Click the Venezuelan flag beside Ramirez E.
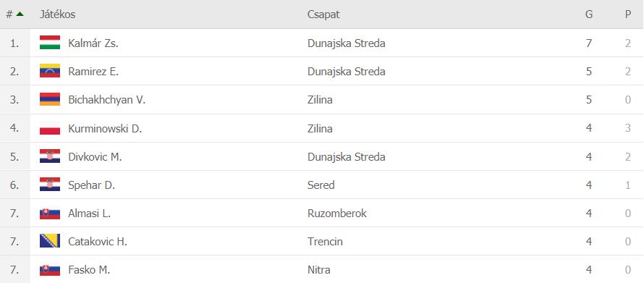 (x=50, y=71)
